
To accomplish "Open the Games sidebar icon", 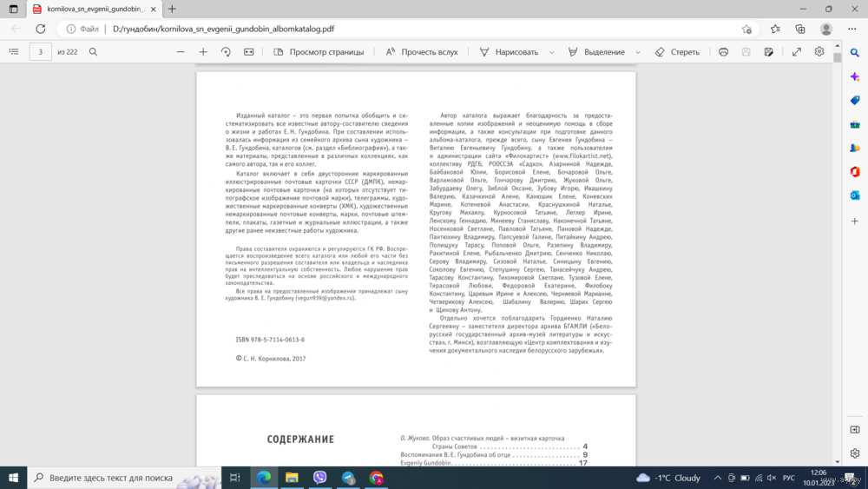I will (855, 148).
